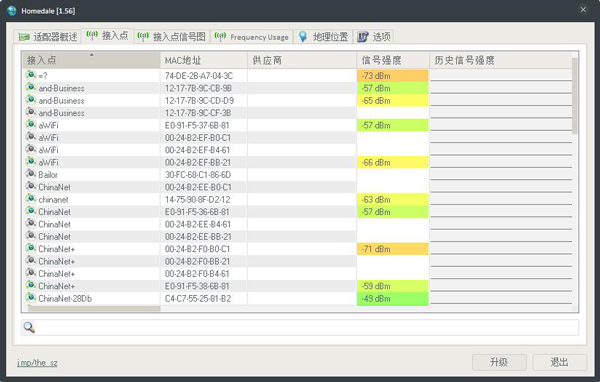
Task: Click the icon of the =? access point
Action: (x=31, y=75)
